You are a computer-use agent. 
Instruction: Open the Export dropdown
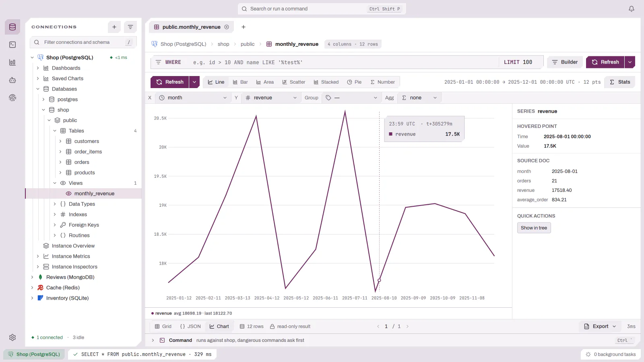click(600, 327)
